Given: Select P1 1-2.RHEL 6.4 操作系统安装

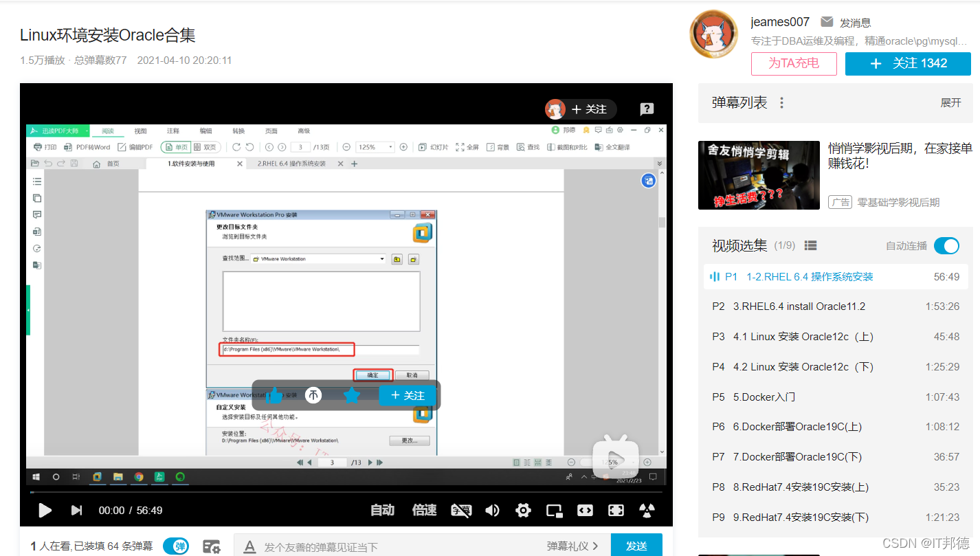Looking at the screenshot, I should [x=836, y=277].
